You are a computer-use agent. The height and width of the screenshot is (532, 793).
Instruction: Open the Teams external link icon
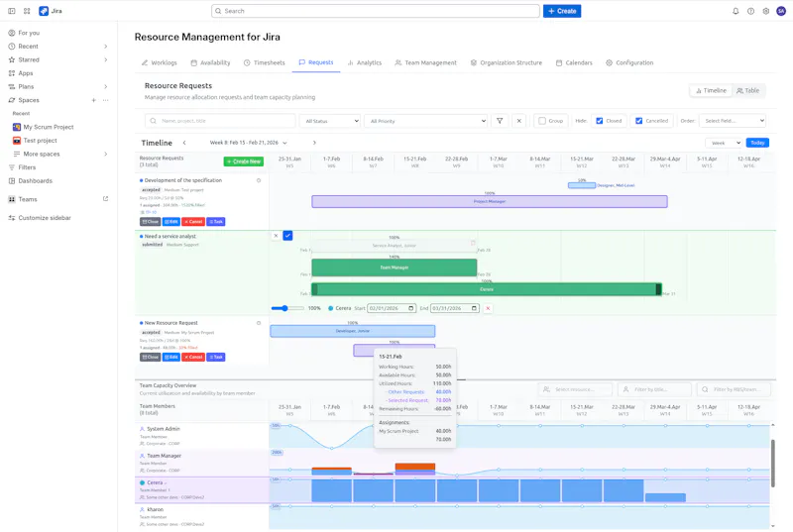[105, 199]
